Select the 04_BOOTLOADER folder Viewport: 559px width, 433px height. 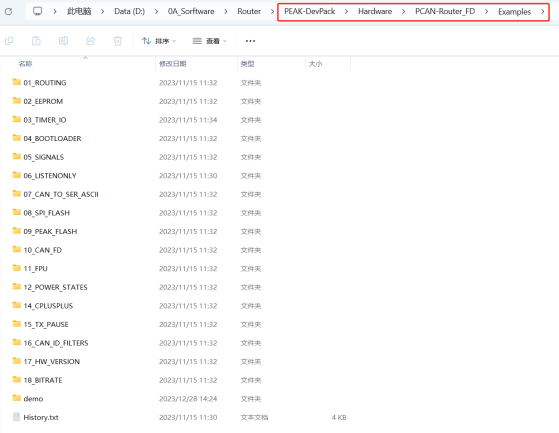coord(52,139)
